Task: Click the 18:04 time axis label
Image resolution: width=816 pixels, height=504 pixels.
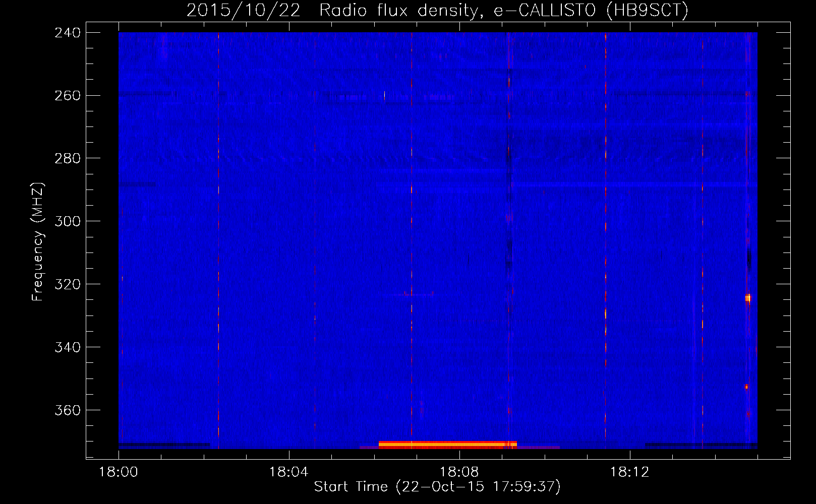Action: (x=288, y=472)
